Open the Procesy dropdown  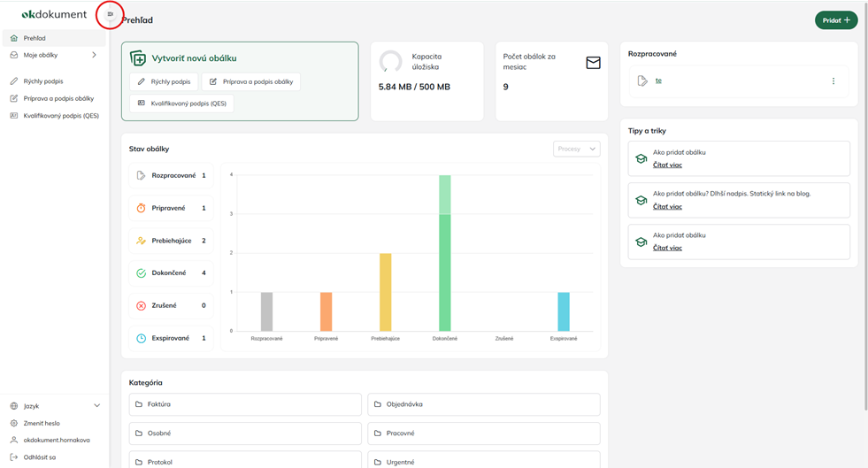pos(576,149)
